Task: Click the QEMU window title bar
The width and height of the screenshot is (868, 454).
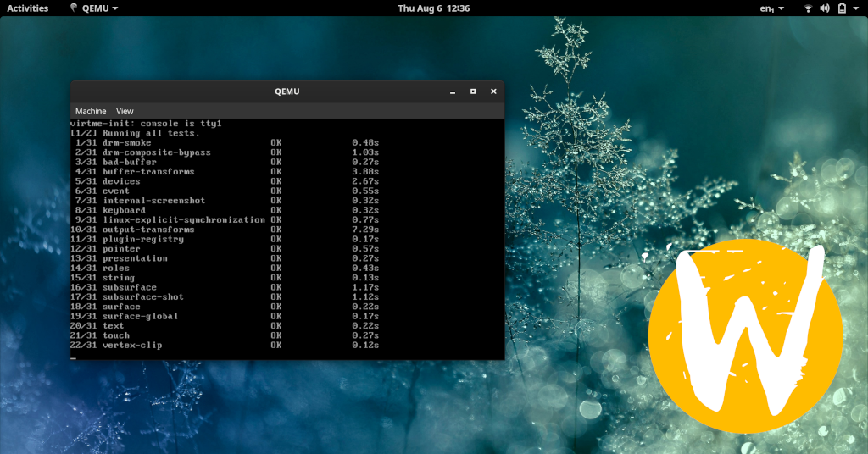Action: [x=287, y=91]
